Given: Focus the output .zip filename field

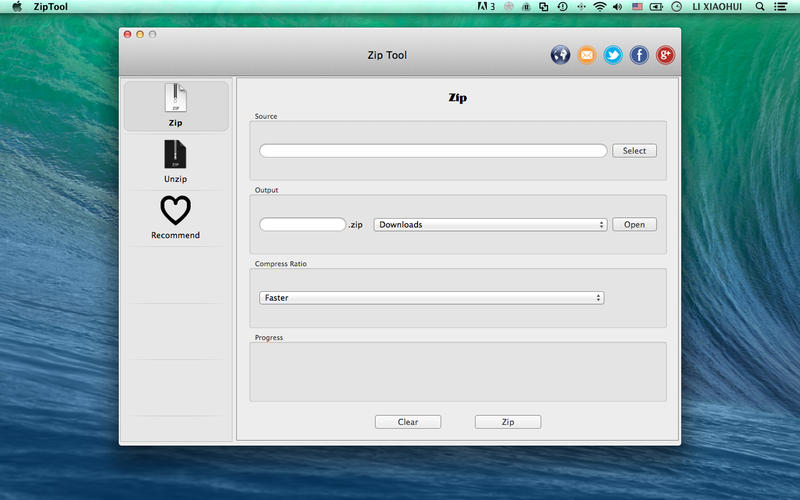Looking at the screenshot, I should click(x=302, y=225).
